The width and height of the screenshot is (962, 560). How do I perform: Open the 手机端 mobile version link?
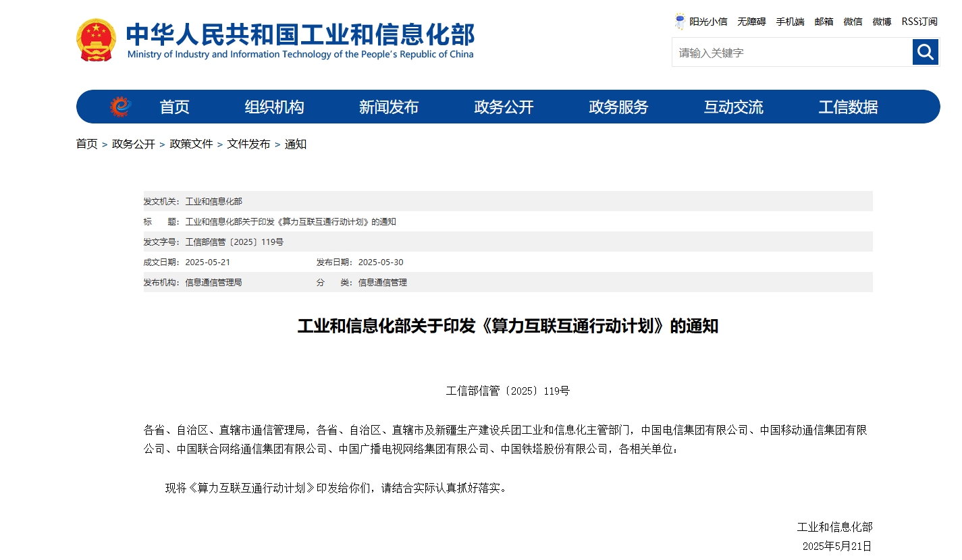pyautogui.click(x=790, y=22)
